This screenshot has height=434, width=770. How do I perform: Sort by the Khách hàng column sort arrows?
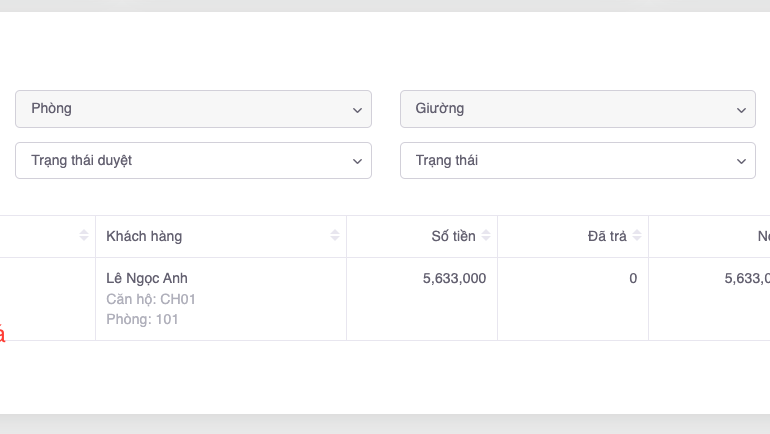tap(334, 236)
